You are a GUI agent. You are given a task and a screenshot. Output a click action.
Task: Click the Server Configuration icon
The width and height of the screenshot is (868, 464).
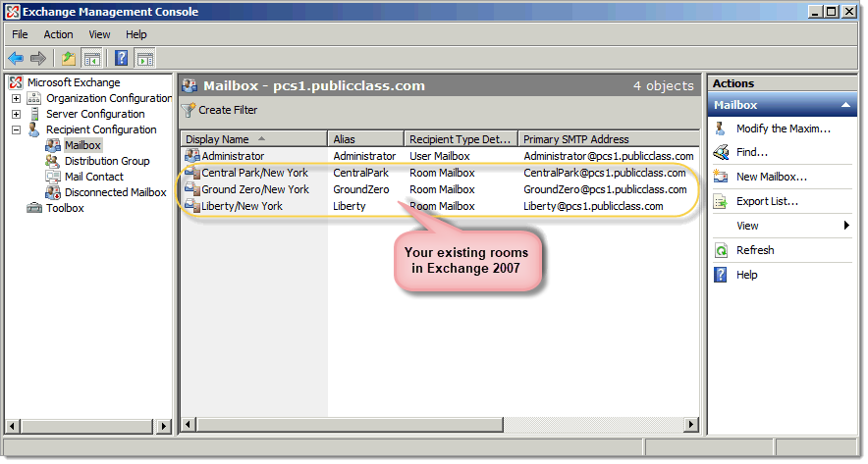click(x=34, y=114)
